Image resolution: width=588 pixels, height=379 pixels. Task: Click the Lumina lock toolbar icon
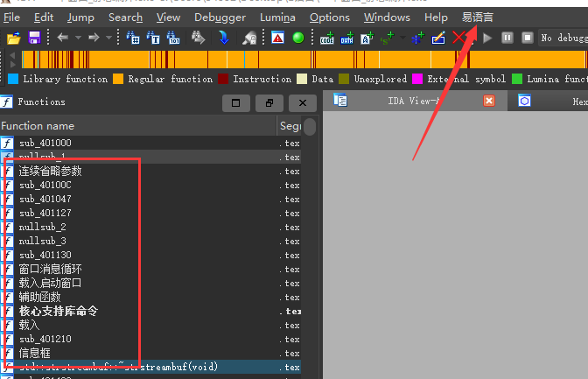(249, 38)
